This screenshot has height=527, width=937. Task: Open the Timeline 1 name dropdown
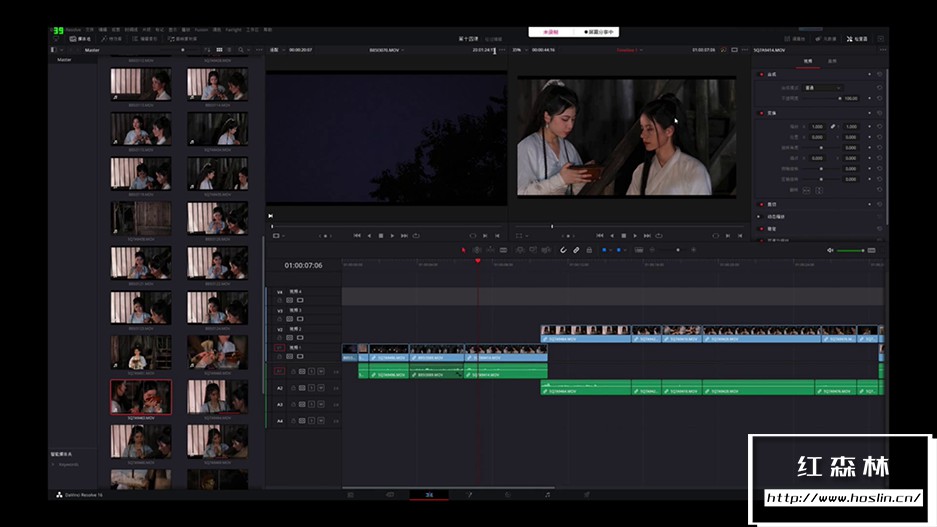(x=629, y=49)
